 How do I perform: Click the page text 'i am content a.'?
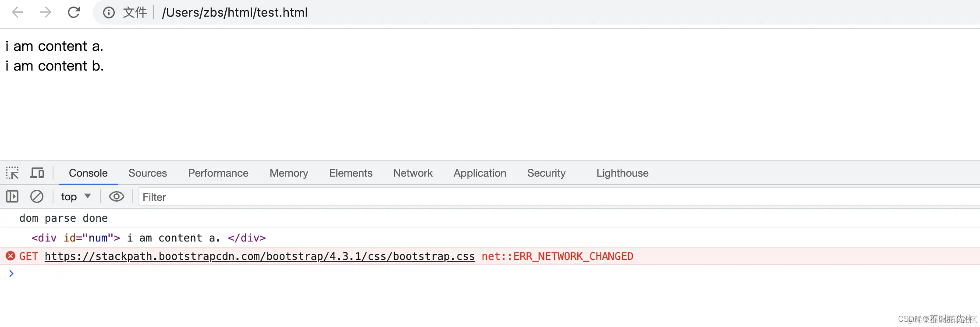pyautogui.click(x=54, y=46)
